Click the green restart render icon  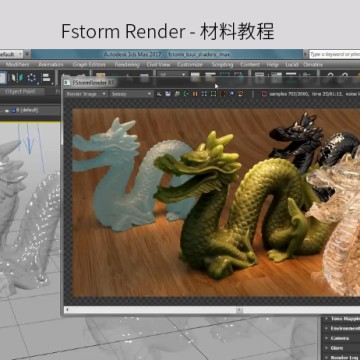coord(186,94)
